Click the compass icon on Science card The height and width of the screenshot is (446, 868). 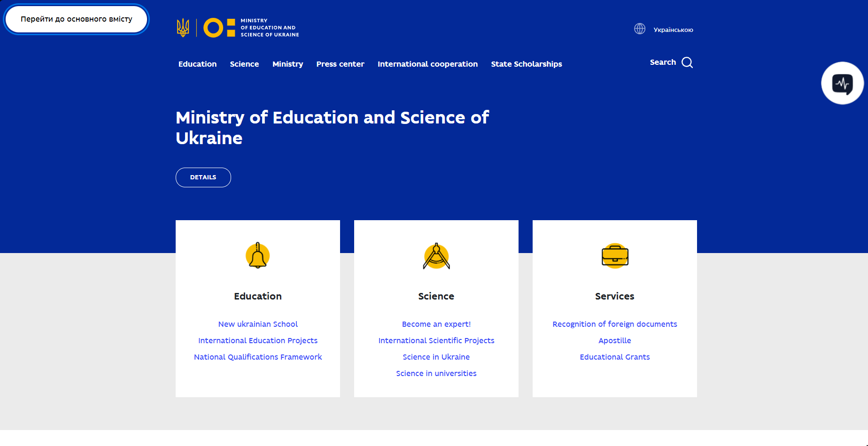click(436, 256)
